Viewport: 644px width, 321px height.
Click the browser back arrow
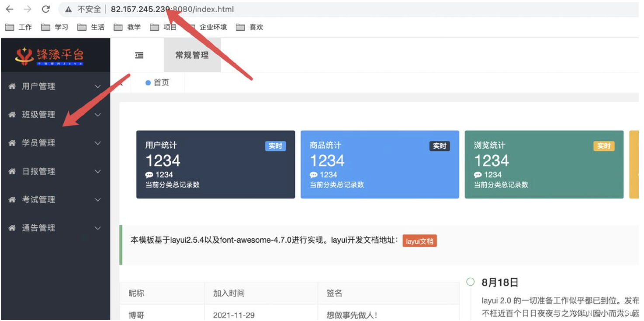[9, 9]
